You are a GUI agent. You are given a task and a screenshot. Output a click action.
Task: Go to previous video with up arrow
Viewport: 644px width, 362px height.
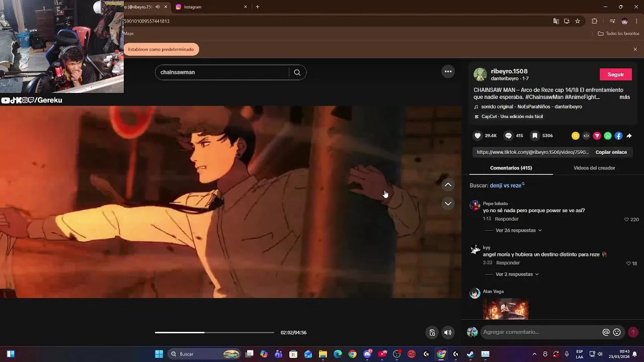pos(448,185)
